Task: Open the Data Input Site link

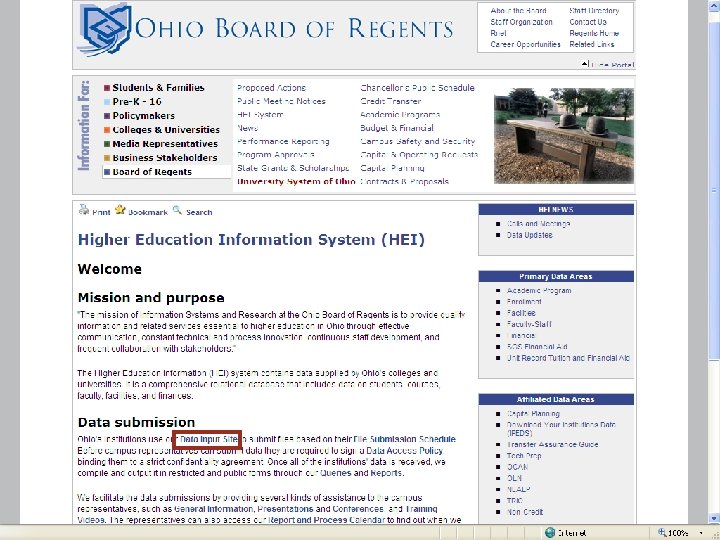Action: (x=209, y=439)
